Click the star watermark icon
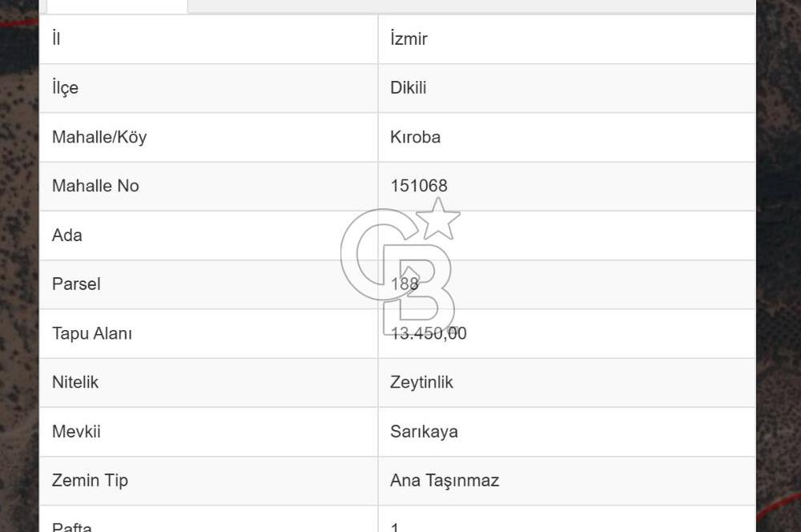Image resolution: width=801 pixels, height=532 pixels. pos(437,222)
